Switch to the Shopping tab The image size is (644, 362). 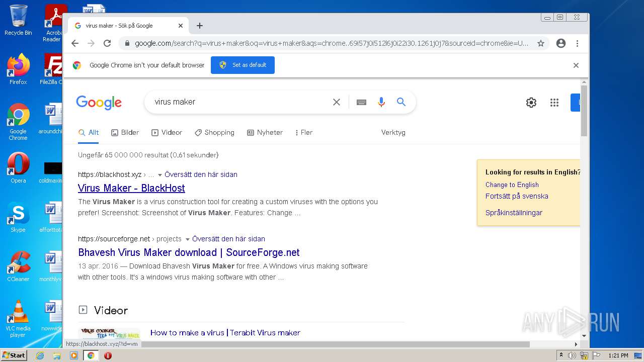tap(214, 133)
